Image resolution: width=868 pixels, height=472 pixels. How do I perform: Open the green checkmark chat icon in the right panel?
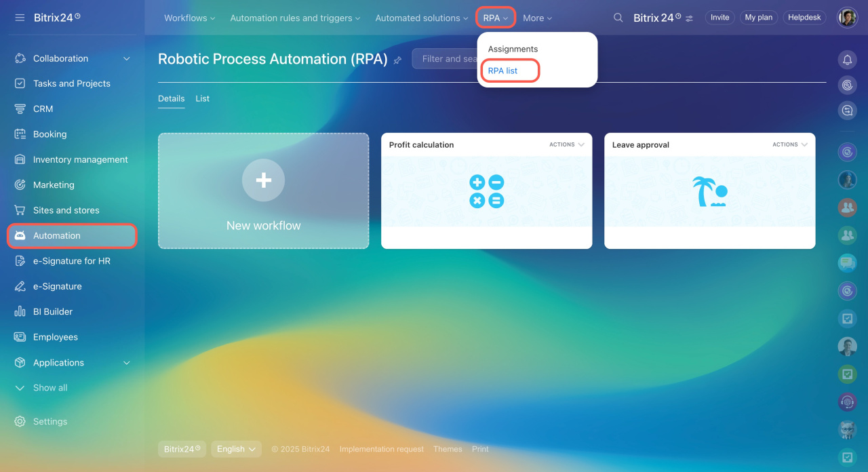coord(847,374)
